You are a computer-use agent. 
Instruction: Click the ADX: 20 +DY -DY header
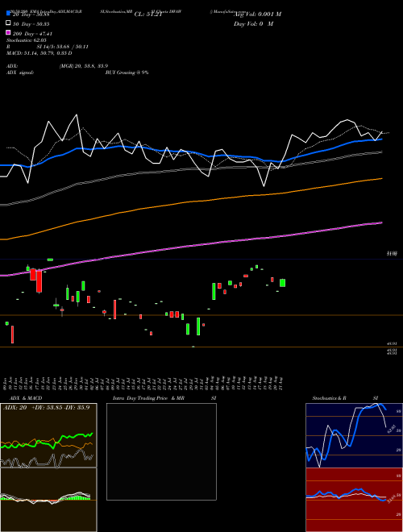coord(46,407)
